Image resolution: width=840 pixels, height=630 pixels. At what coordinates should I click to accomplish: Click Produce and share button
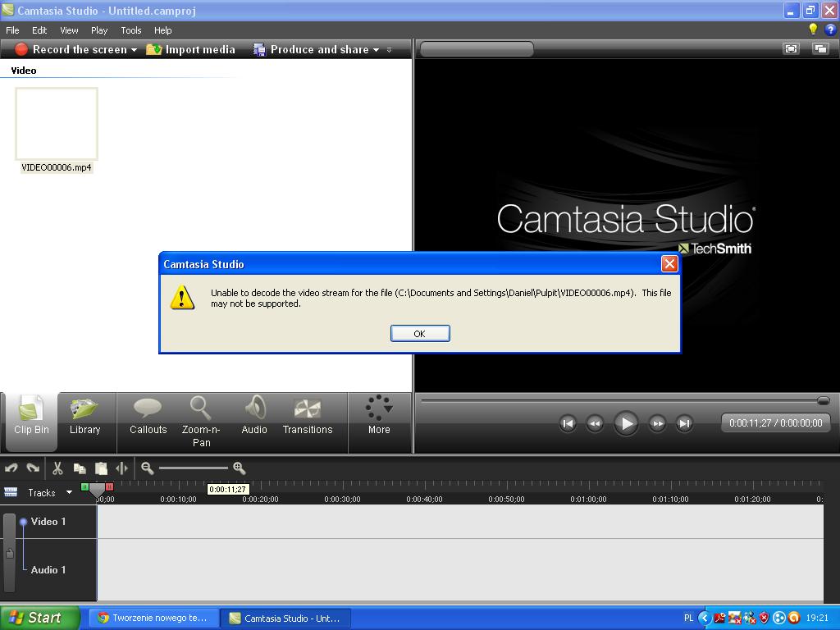[311, 49]
